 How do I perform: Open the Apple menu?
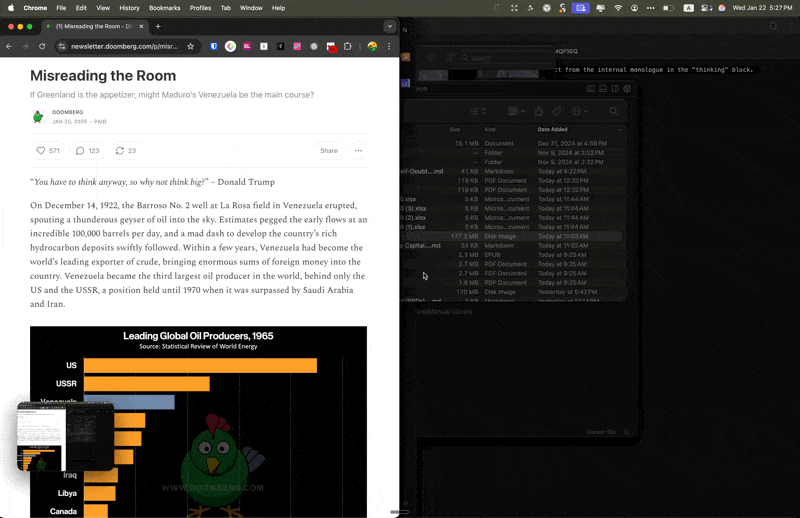coord(11,8)
